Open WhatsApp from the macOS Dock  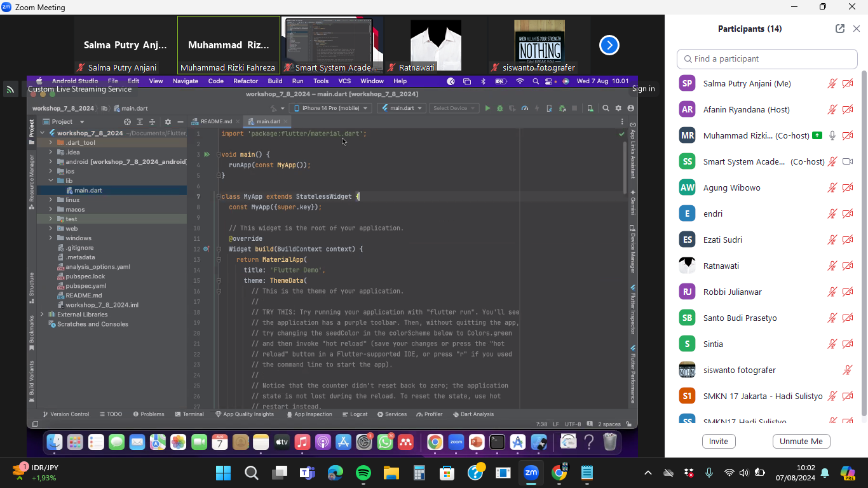click(x=385, y=442)
